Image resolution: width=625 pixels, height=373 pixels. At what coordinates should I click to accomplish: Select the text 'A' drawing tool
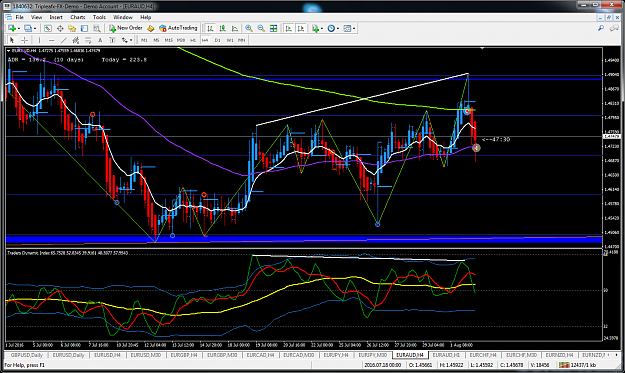pos(100,40)
